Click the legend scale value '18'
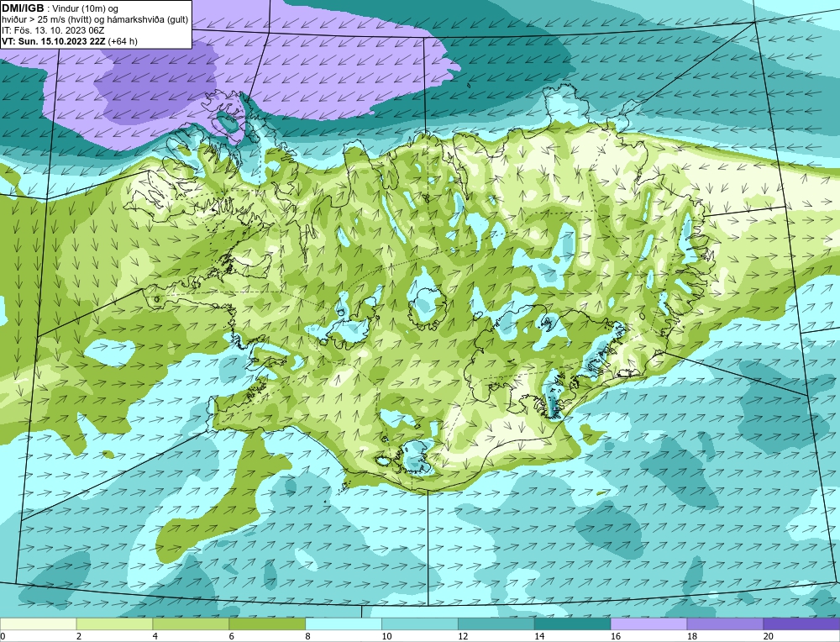This screenshot has height=642, width=840. (692, 636)
